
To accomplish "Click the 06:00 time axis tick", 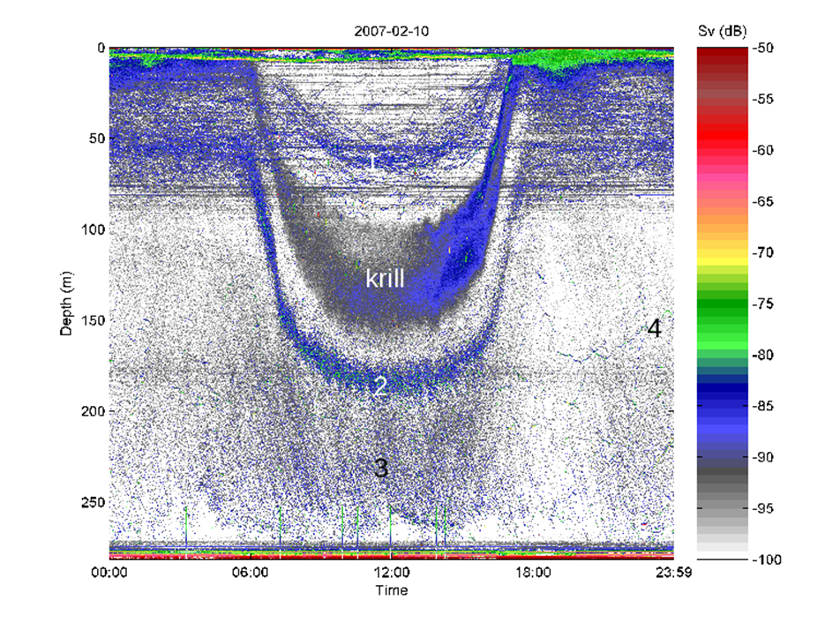I will coord(251,573).
